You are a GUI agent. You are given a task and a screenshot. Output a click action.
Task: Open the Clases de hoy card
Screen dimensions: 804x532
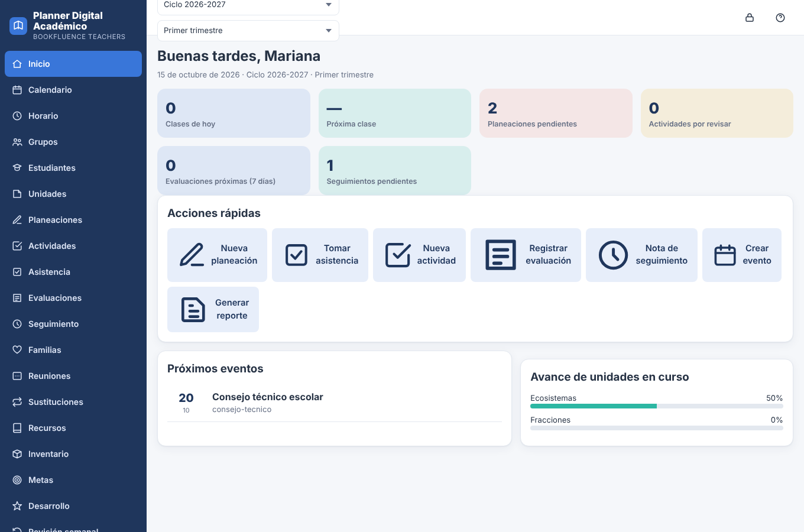[234, 113]
